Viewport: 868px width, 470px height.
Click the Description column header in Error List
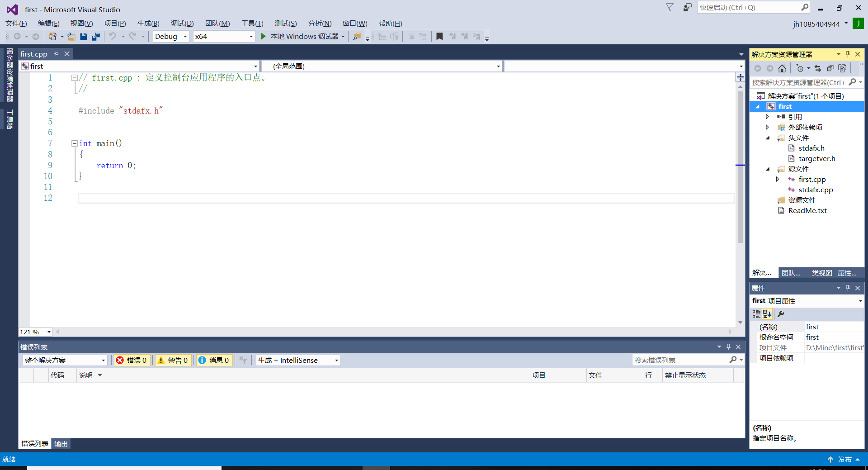85,375
